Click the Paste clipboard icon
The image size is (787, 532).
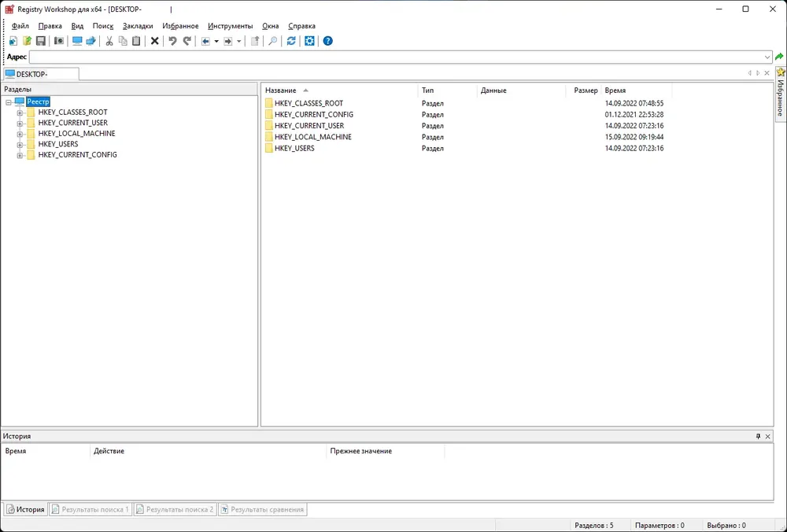(136, 41)
